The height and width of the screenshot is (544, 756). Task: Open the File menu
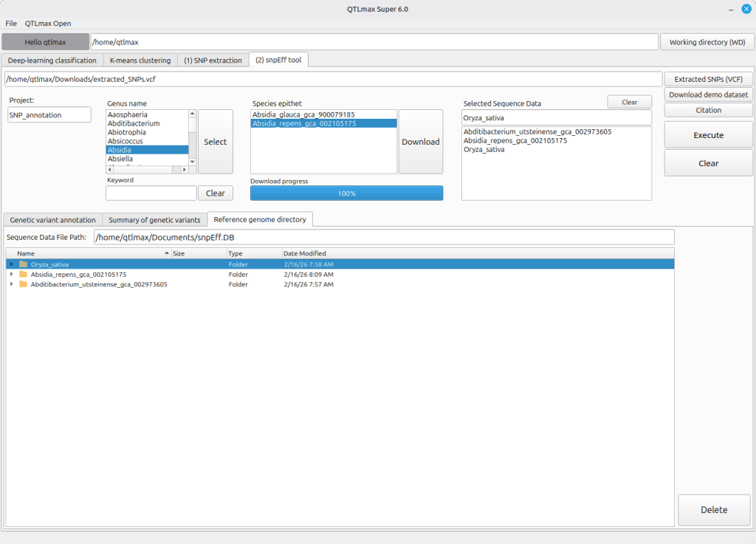(11, 24)
